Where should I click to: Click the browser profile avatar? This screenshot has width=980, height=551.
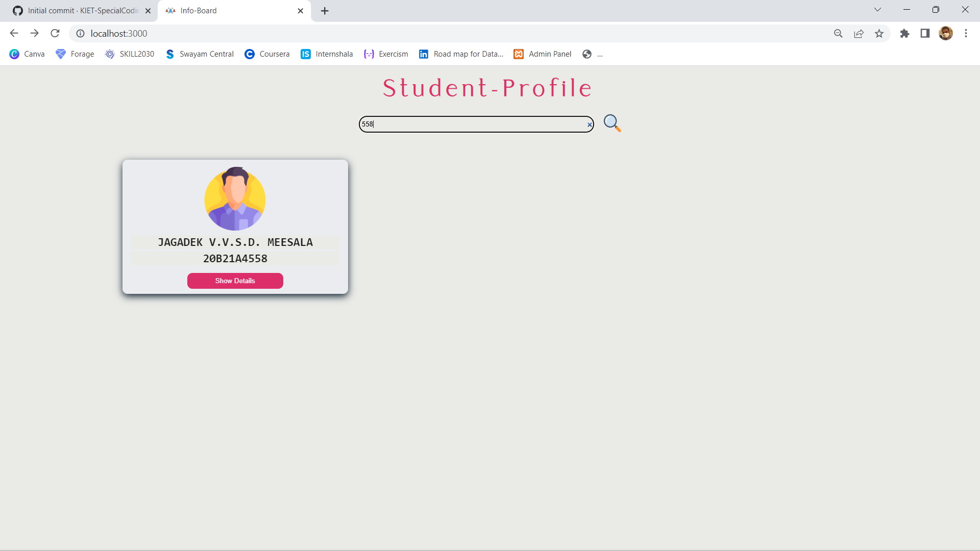(x=946, y=33)
